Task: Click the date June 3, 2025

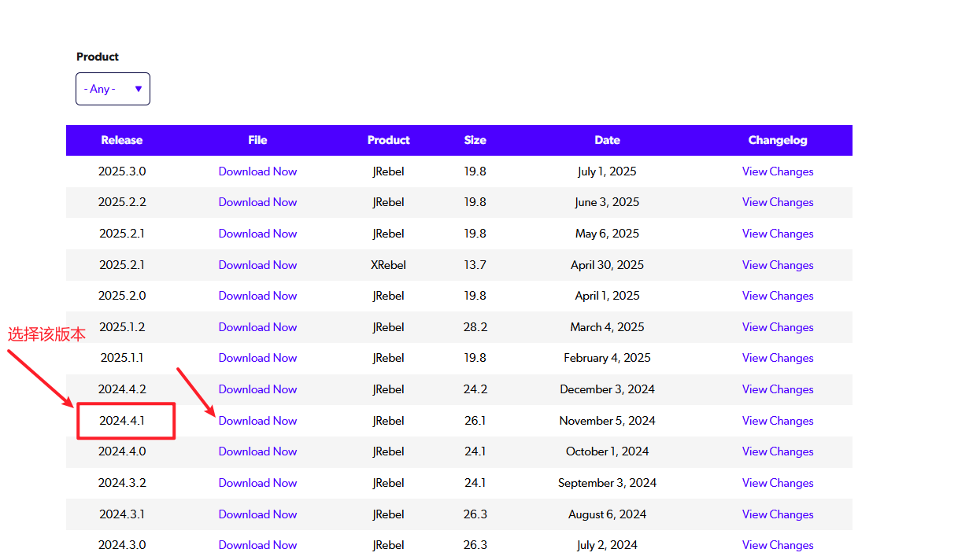Action: pos(608,202)
